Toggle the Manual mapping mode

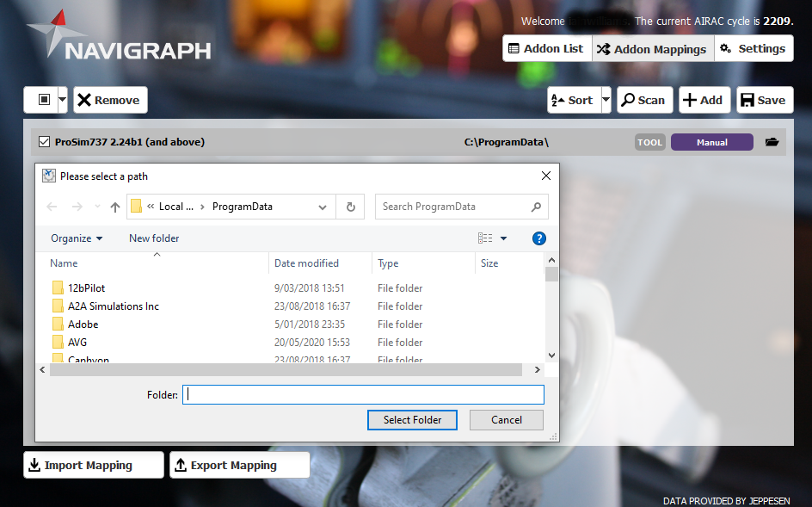(711, 141)
